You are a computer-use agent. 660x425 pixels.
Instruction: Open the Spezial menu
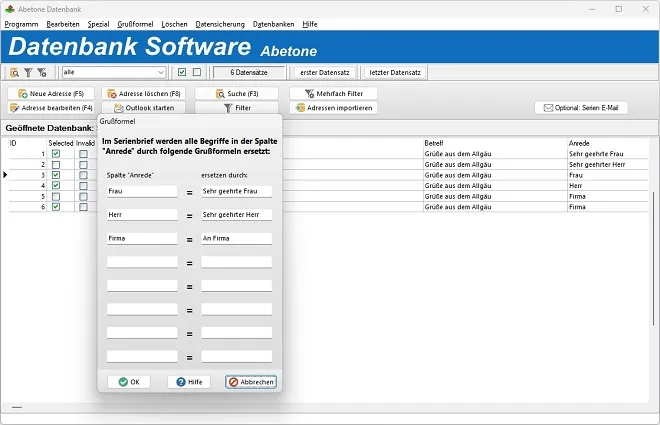point(98,24)
